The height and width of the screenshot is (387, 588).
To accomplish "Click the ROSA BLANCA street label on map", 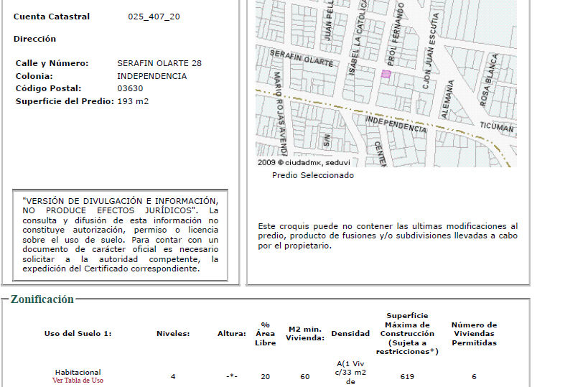I will click(x=490, y=80).
